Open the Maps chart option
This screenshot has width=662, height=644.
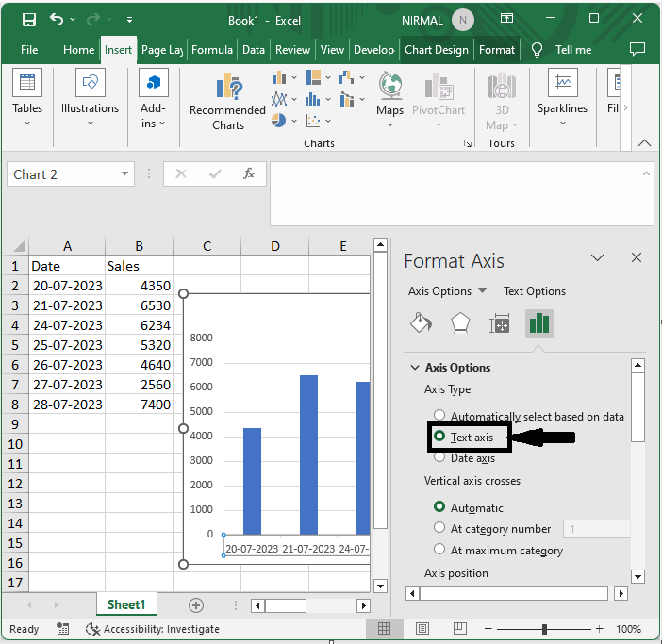click(389, 94)
